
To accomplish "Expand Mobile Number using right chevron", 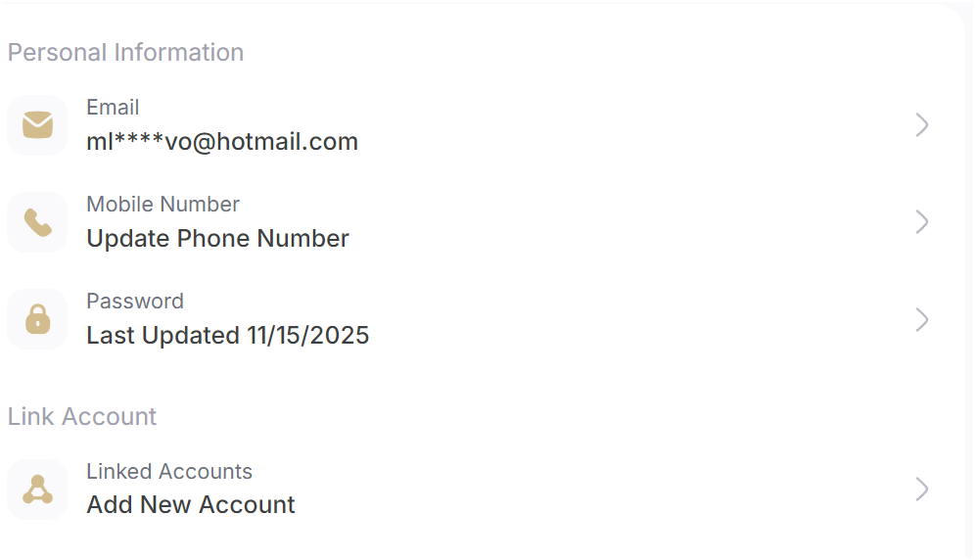I will click(x=922, y=222).
